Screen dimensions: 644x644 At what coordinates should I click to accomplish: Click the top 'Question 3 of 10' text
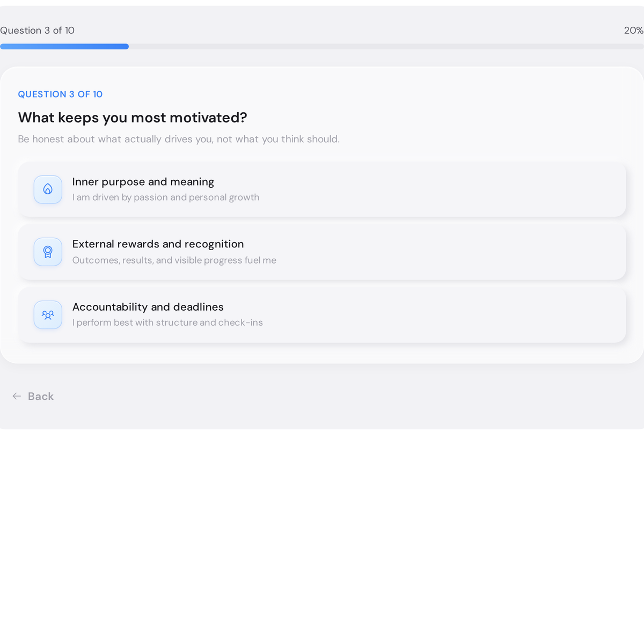(x=38, y=31)
